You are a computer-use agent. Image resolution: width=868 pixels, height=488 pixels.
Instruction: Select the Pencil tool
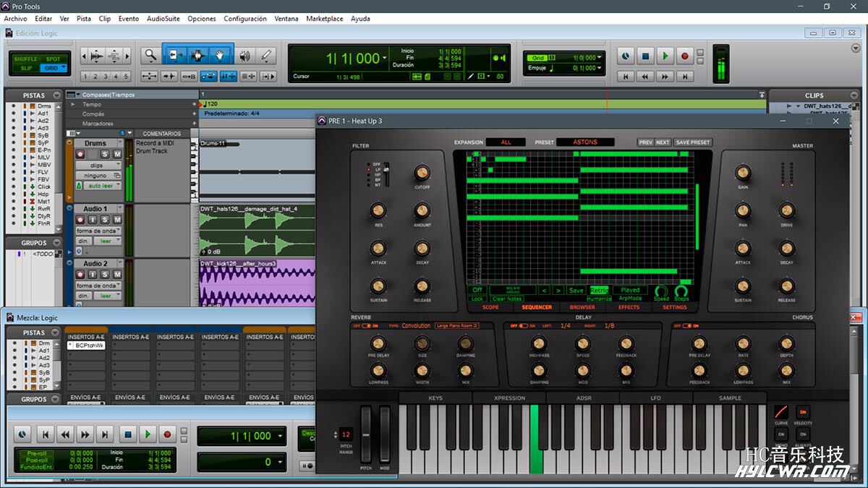(x=266, y=55)
